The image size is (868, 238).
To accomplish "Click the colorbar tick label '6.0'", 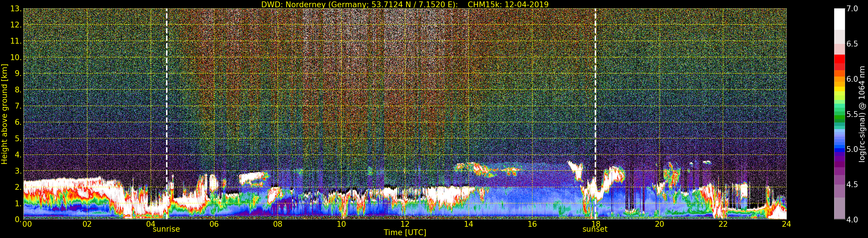I will point(852,79).
